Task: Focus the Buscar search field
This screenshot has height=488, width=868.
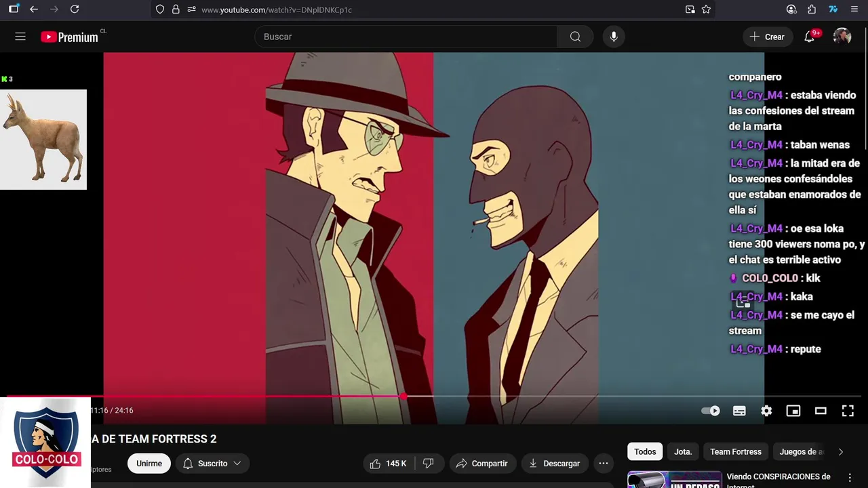Action: tap(406, 37)
